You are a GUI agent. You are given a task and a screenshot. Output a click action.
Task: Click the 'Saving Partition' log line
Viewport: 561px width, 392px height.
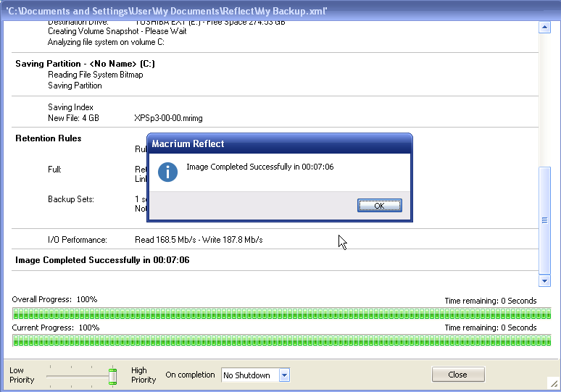pos(75,86)
